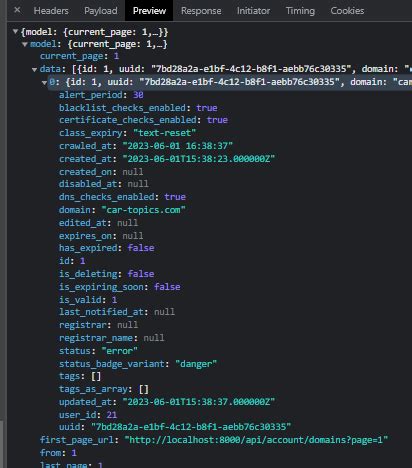Click registrar_name: null row

112,338
